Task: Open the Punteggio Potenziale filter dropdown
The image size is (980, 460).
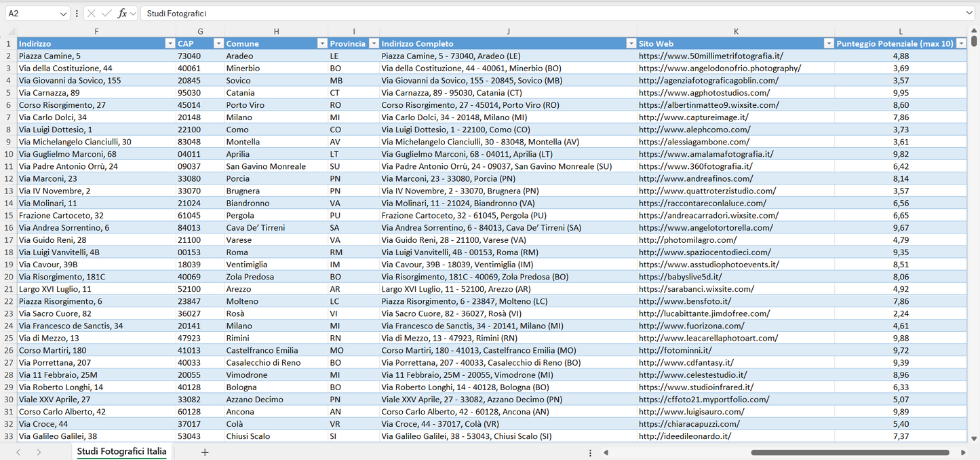Action: (961, 43)
